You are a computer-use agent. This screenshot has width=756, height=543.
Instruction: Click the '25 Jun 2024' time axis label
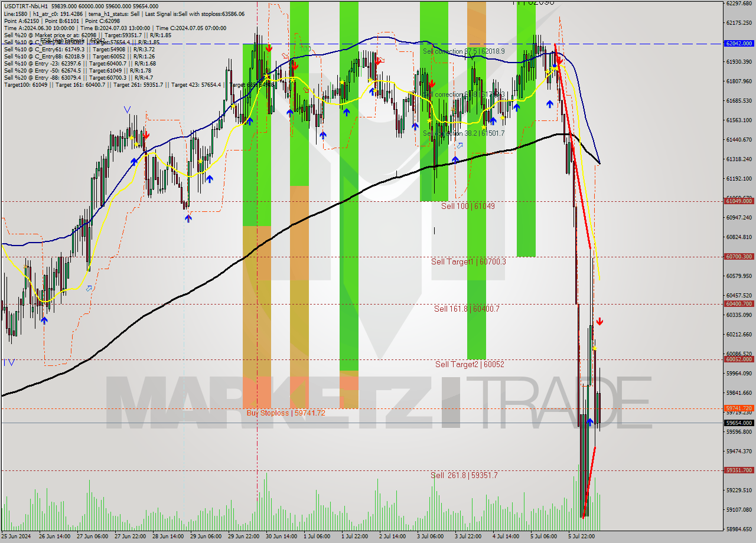(15, 537)
